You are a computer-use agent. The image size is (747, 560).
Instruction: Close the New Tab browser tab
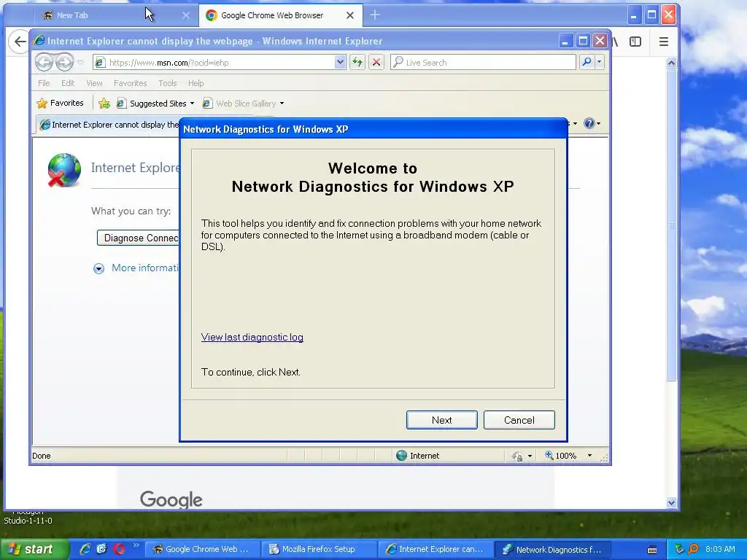(186, 15)
